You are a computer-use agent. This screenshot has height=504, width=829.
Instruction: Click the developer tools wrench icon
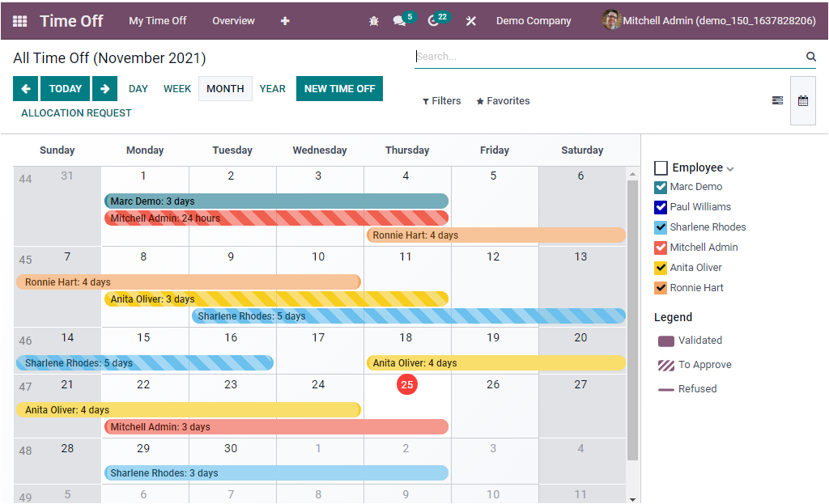tap(471, 20)
